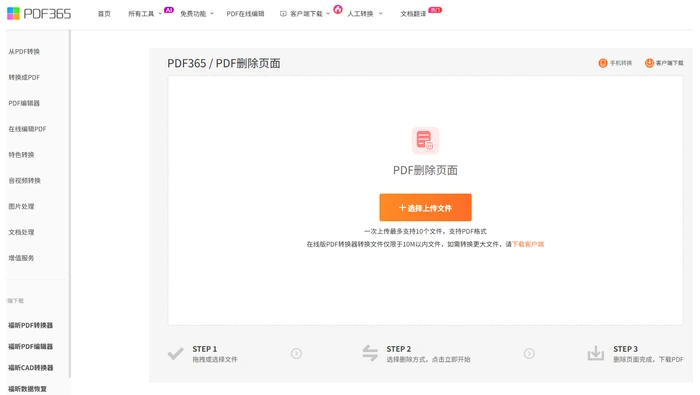Open the 手机转换 link
Viewport: 700px width, 395px height.
621,63
